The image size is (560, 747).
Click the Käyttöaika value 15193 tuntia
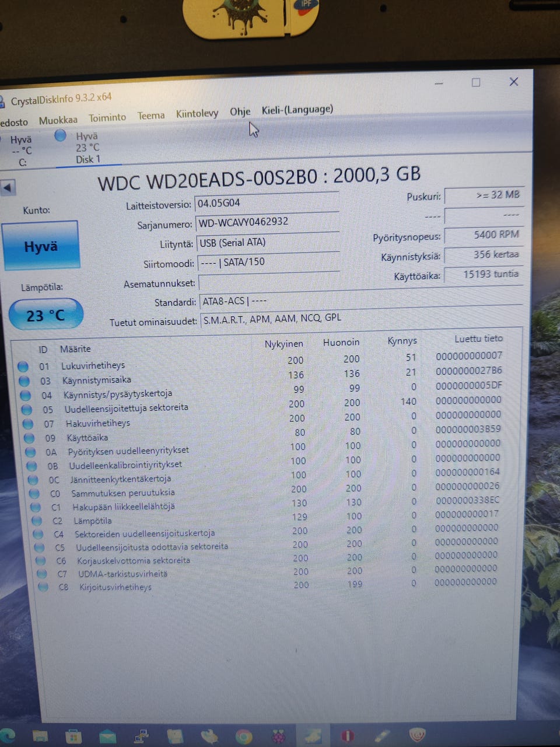click(x=484, y=275)
